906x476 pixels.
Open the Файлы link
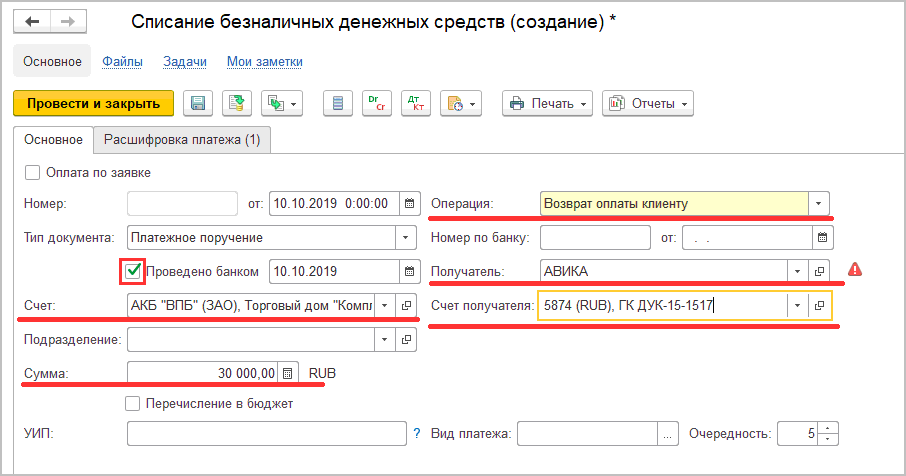tap(122, 62)
